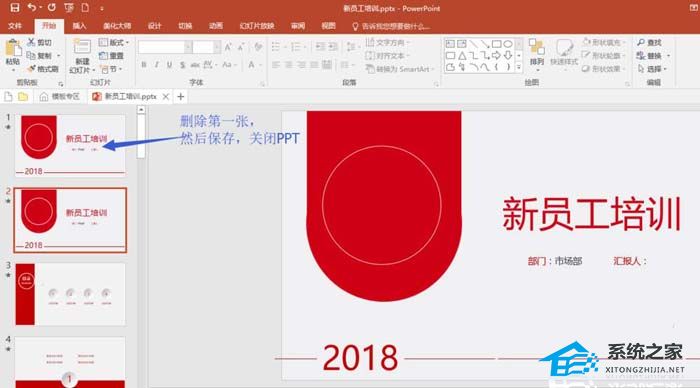Viewport: 700px width, 388px height.
Task: Click the Find magnifier icon
Action: coord(641,42)
